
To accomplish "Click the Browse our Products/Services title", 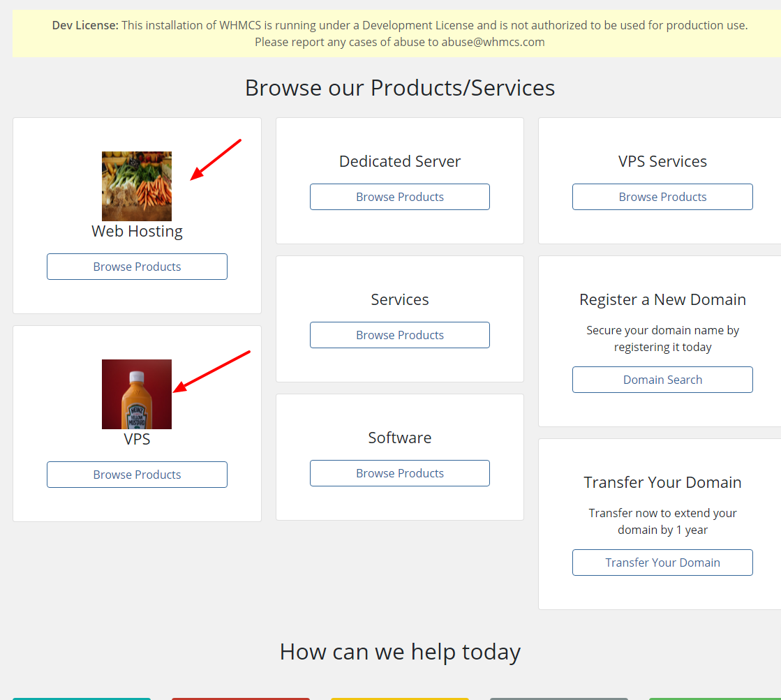I will (x=399, y=88).
